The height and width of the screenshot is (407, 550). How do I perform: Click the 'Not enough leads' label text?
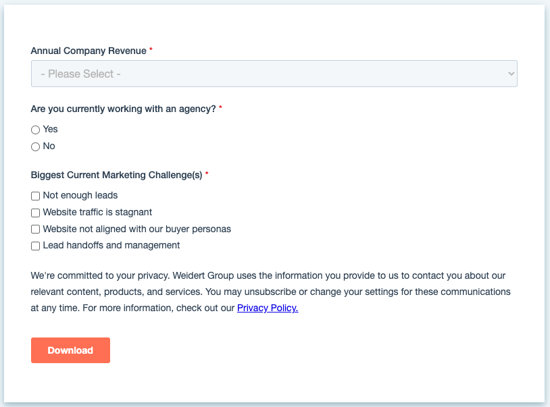tap(80, 195)
